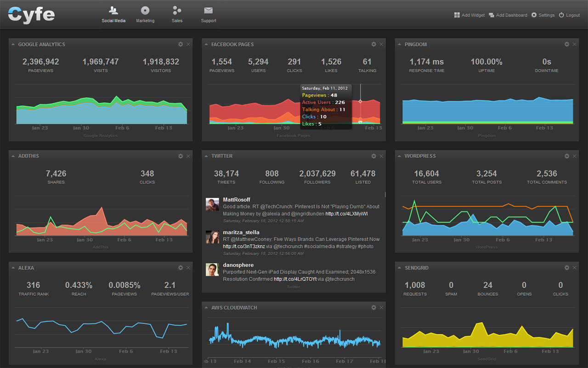
Task: Click MattRosoff's profile avatar
Action: tap(212, 205)
